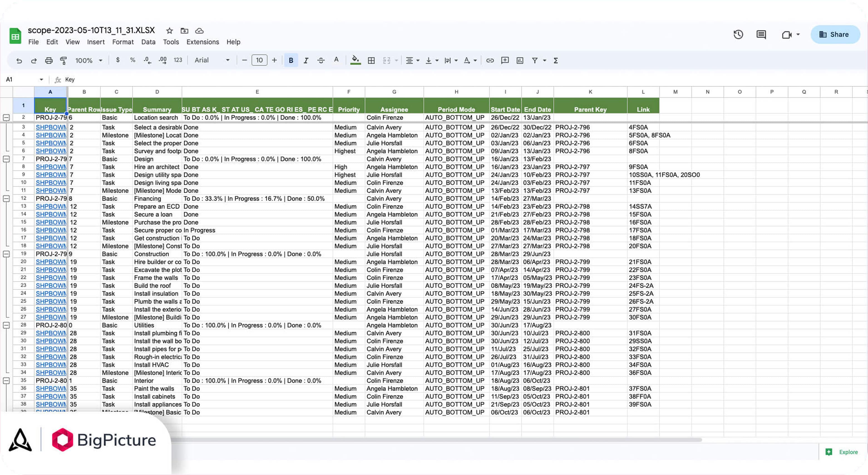Click the Insert chart icon

520,61
